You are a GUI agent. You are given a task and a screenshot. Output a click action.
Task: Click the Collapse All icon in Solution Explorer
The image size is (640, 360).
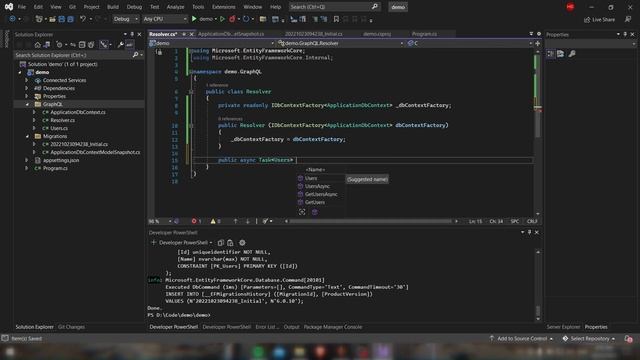click(x=82, y=44)
